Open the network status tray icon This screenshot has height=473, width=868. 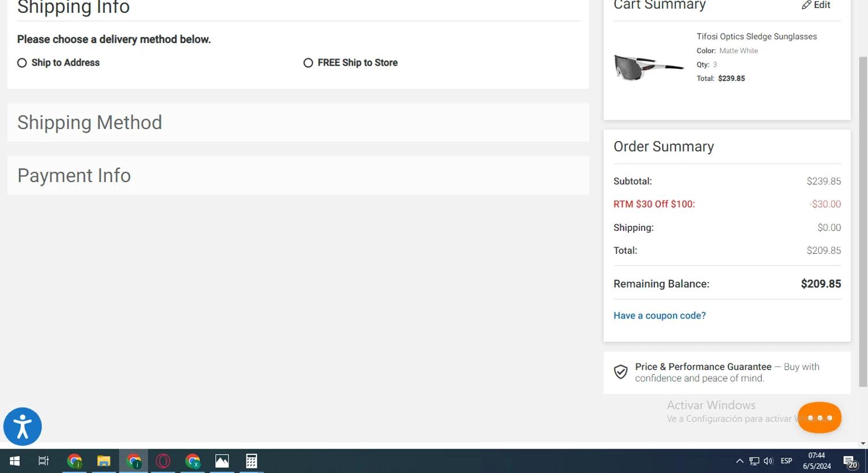click(754, 461)
